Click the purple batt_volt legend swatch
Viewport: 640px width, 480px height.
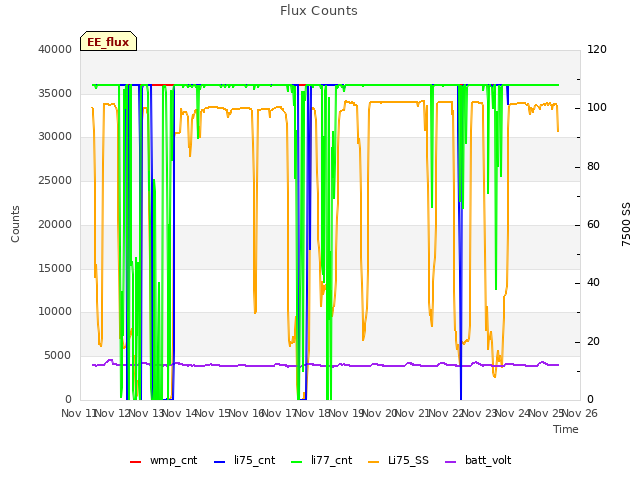450,462
